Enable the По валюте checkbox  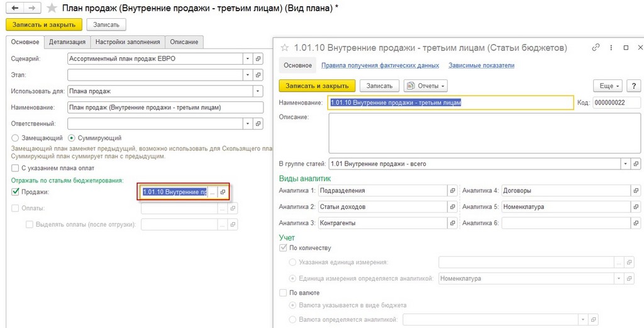pyautogui.click(x=283, y=293)
